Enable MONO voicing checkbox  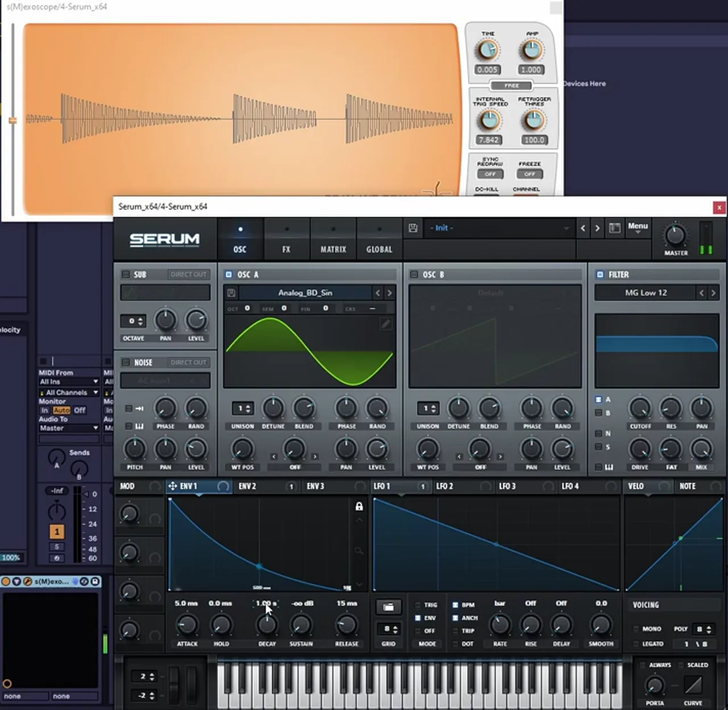click(x=636, y=629)
